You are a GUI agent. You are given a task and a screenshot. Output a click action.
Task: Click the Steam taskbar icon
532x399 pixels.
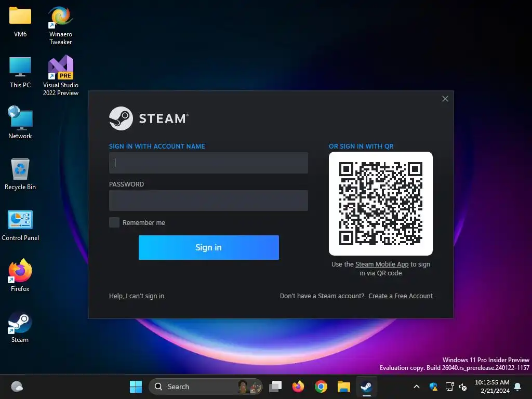366,387
